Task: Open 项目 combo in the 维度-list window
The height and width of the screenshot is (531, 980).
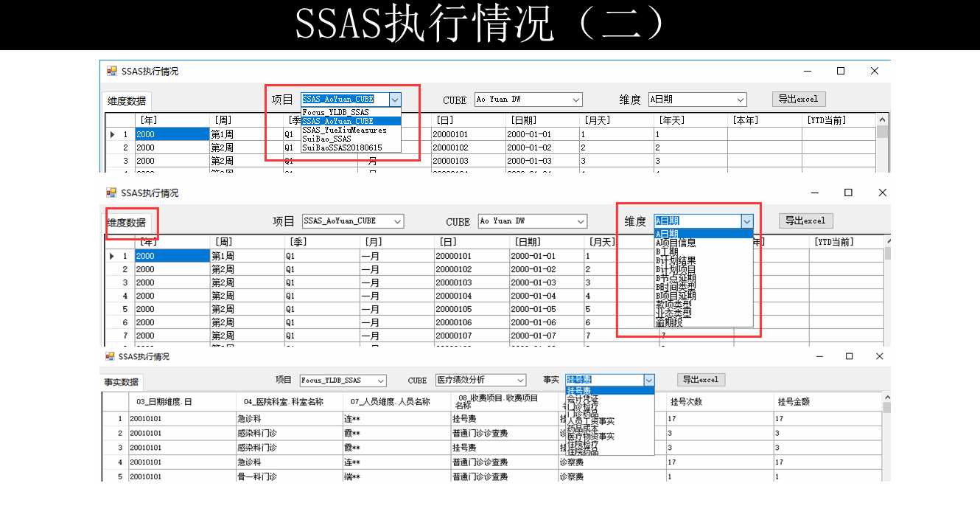Action: tap(353, 221)
